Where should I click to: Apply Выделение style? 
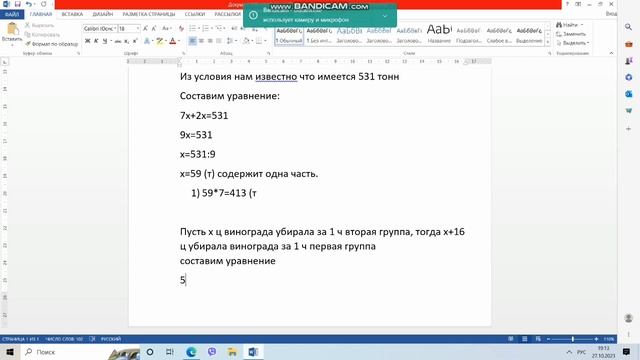[x=529, y=36]
